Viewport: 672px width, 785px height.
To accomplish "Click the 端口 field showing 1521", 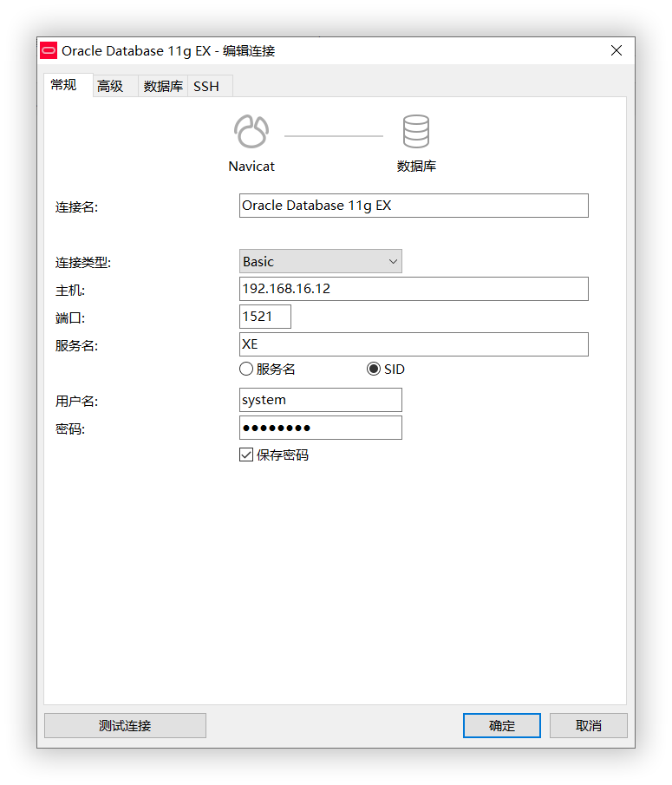I will tap(265, 317).
